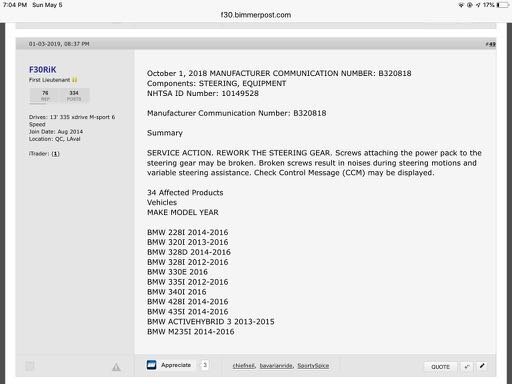Open chiefxd user link
This screenshot has width=512, height=384.
tap(244, 366)
